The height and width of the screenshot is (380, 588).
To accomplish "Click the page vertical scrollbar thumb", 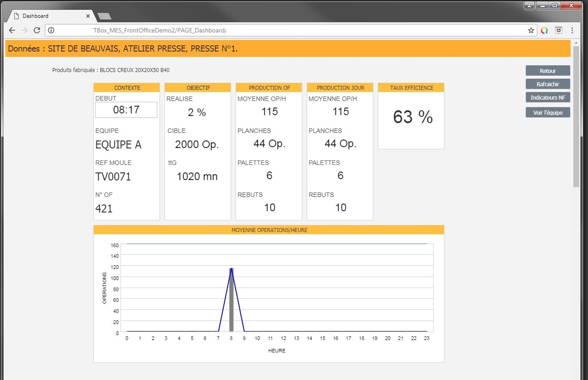I will pos(576,116).
